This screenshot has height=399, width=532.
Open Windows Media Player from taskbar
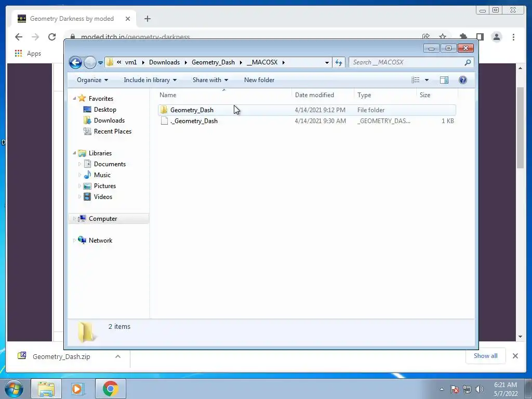[x=78, y=389]
